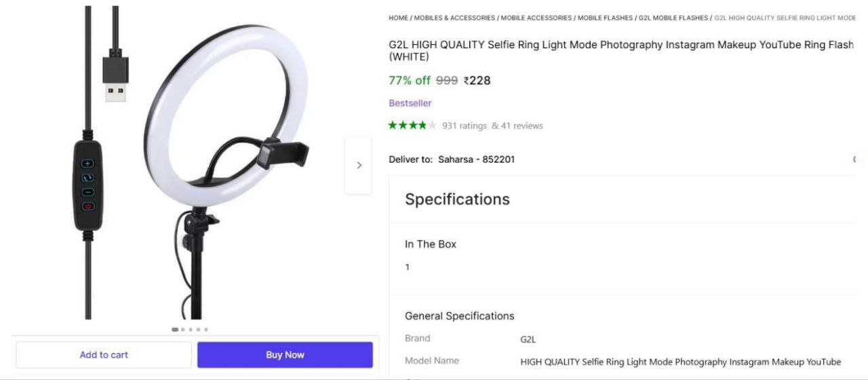View the 931 ratings
Screen dimensions: 868x380
coord(465,126)
